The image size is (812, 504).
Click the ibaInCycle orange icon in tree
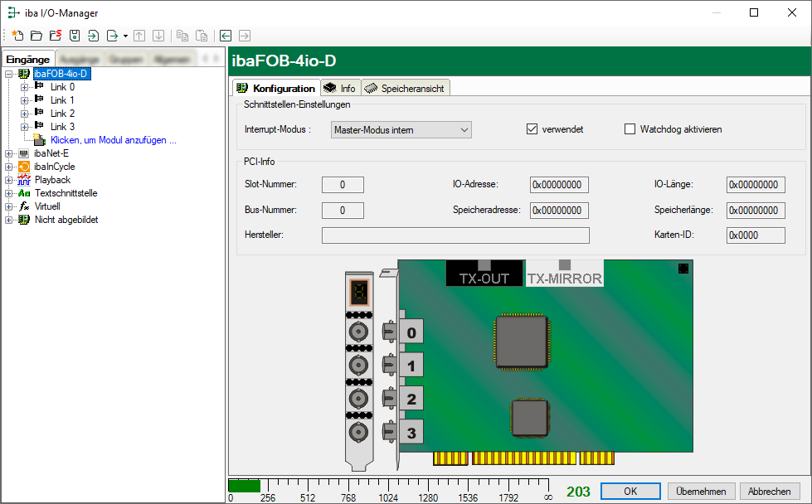(24, 167)
